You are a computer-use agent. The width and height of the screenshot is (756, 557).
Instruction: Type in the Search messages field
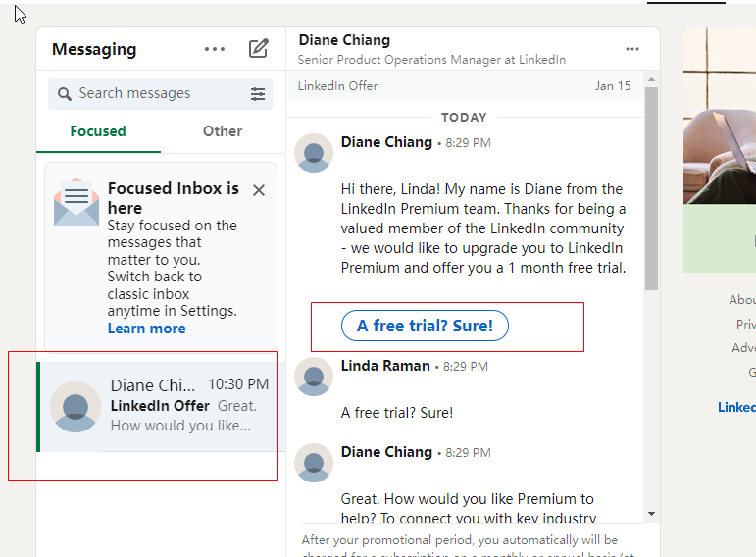157,94
